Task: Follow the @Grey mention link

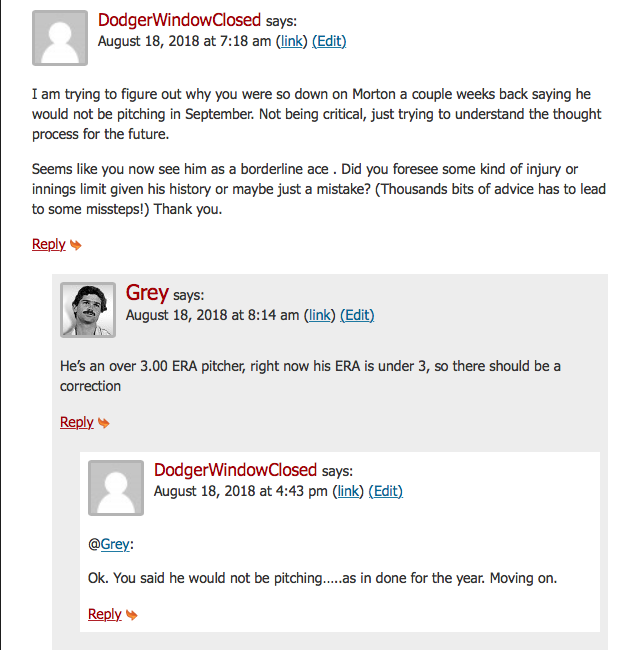Action: (115, 544)
